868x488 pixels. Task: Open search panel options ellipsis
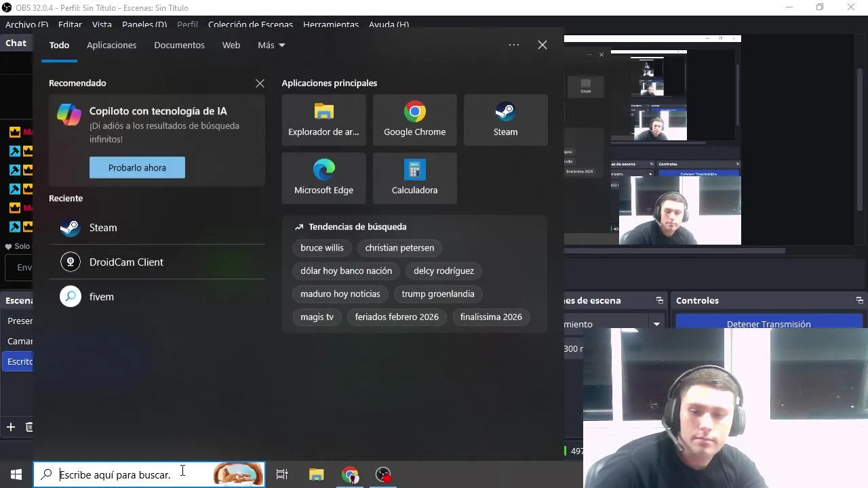514,45
